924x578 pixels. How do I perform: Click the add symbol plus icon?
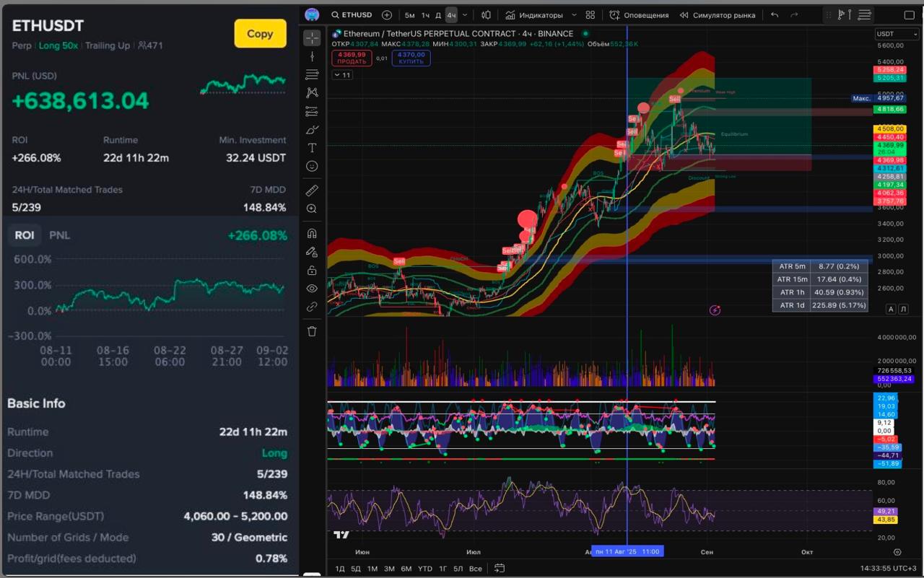coord(387,14)
